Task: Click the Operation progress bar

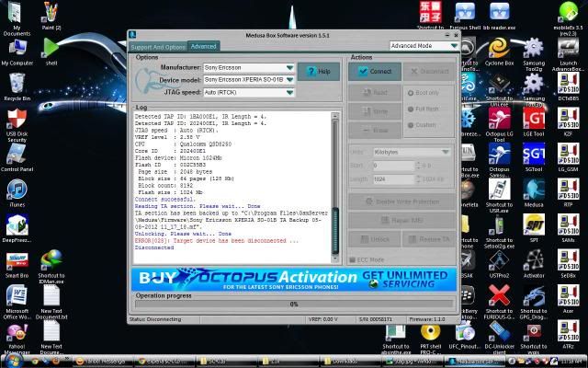Action: 294,305
